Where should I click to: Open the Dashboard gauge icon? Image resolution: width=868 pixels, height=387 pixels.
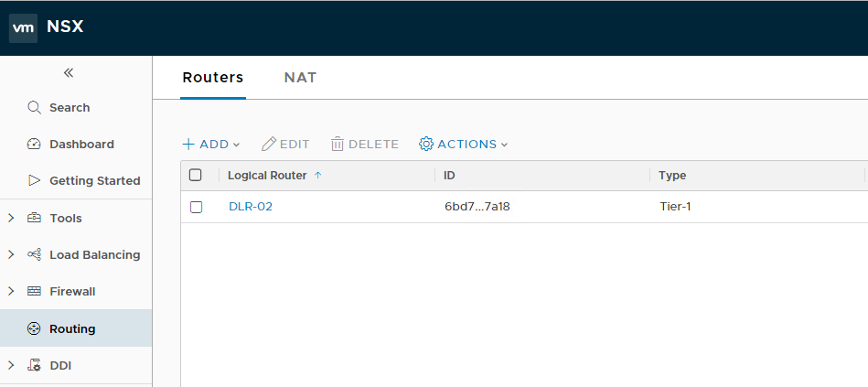click(x=35, y=144)
